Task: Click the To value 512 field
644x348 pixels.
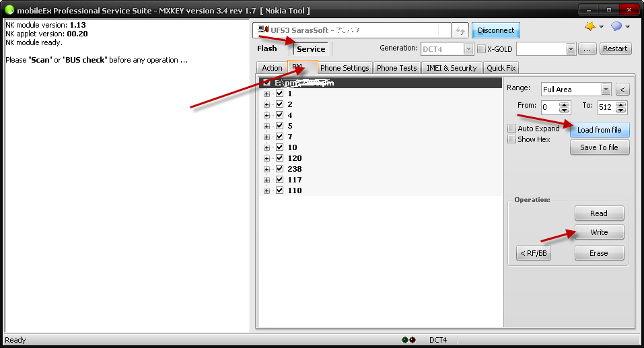Action: point(606,107)
